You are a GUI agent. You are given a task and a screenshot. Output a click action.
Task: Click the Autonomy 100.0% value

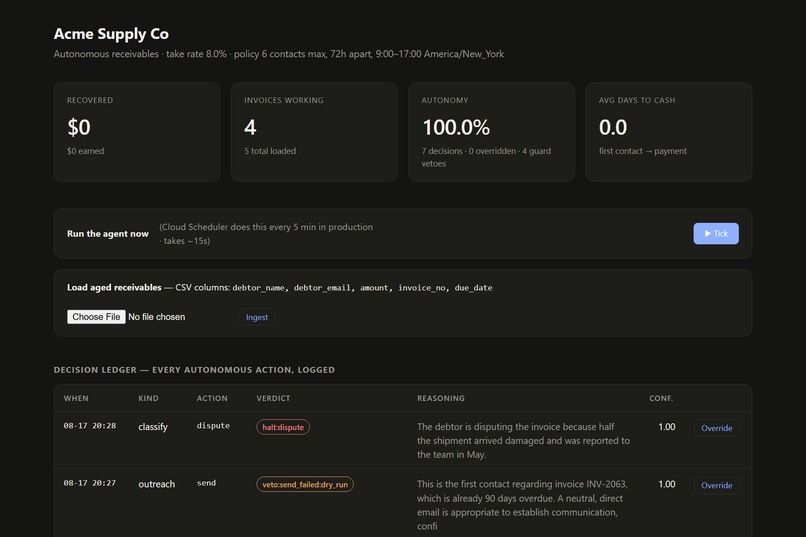[x=456, y=127]
